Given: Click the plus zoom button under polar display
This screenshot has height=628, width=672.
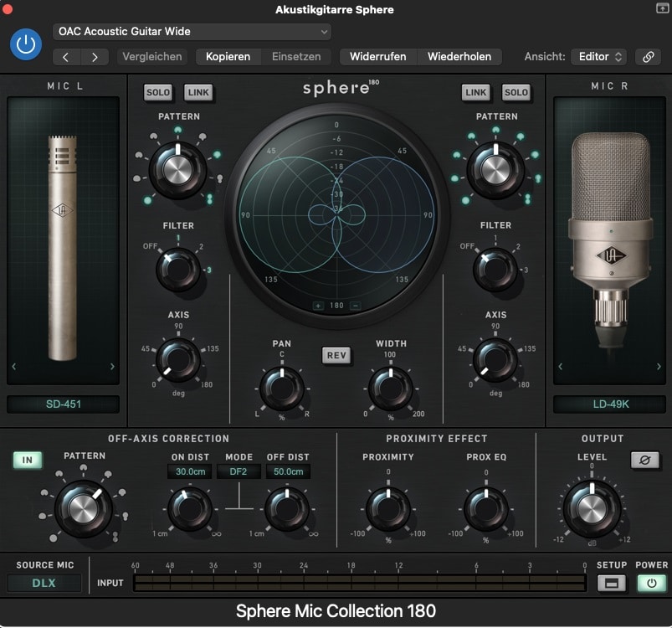Looking at the screenshot, I should click(319, 306).
